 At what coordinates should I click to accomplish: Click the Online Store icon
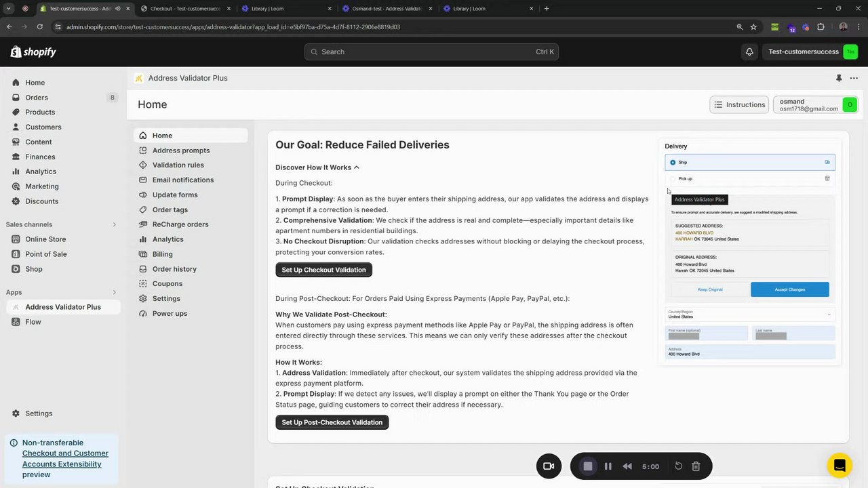(x=16, y=239)
